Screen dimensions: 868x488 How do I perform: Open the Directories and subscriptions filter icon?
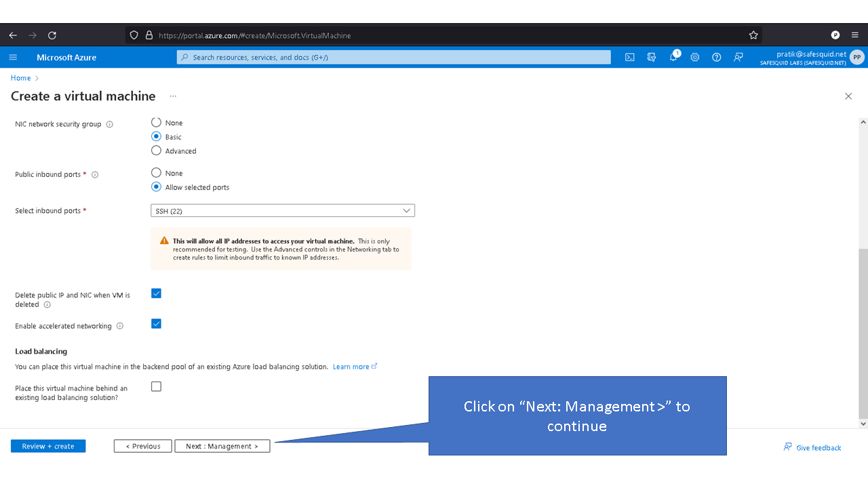pos(652,58)
